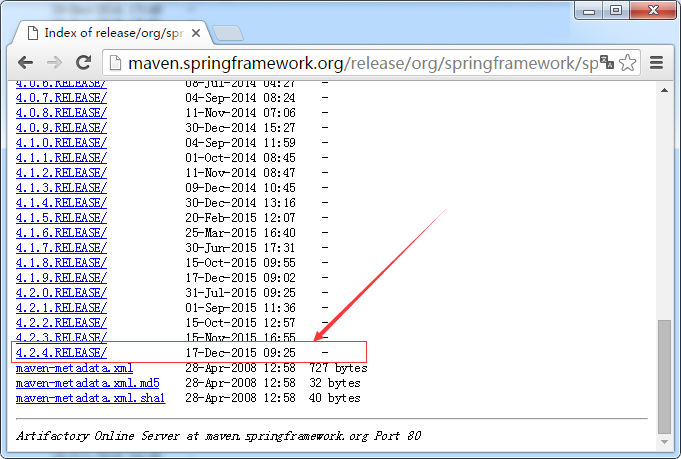Click the date 31-Jul-2015 09:25

pyautogui.click(x=240, y=293)
